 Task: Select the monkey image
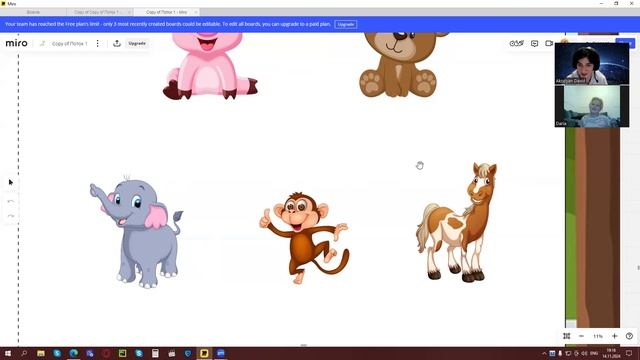click(305, 238)
